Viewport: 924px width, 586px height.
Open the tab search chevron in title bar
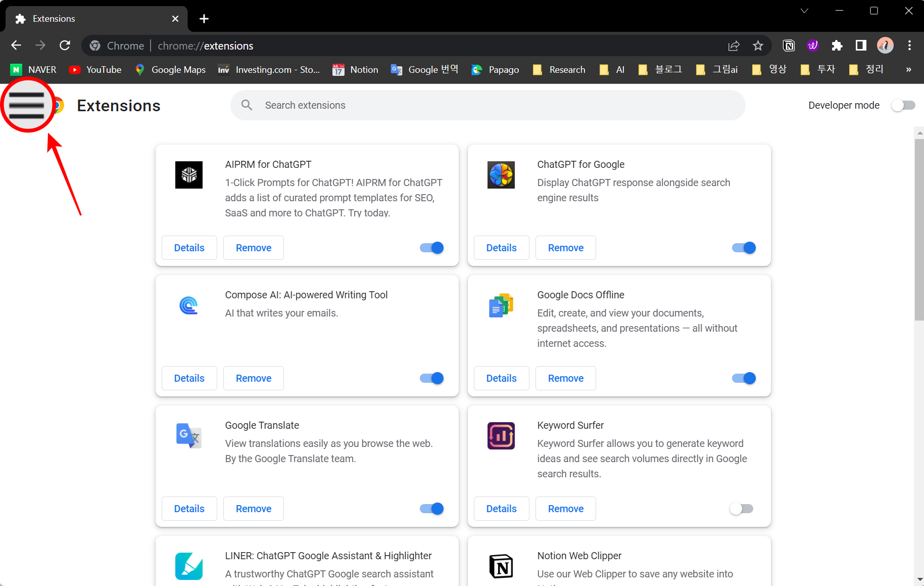804,11
